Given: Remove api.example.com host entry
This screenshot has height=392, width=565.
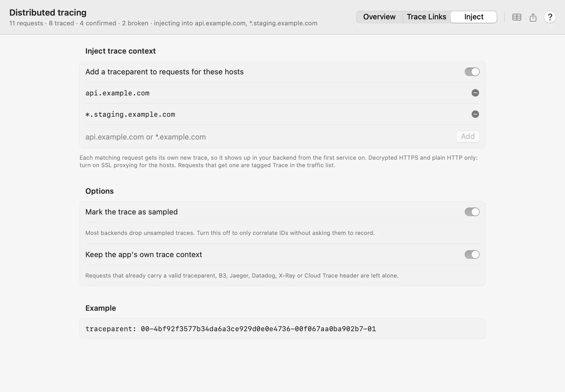Looking at the screenshot, I should coord(475,93).
